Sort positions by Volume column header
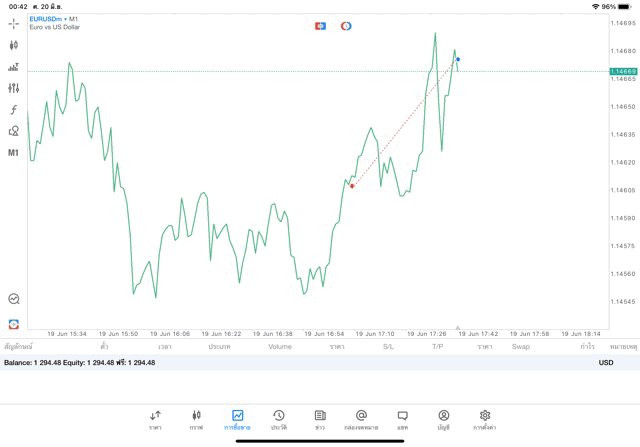Screen dimensions: 640x447 (x=280, y=347)
